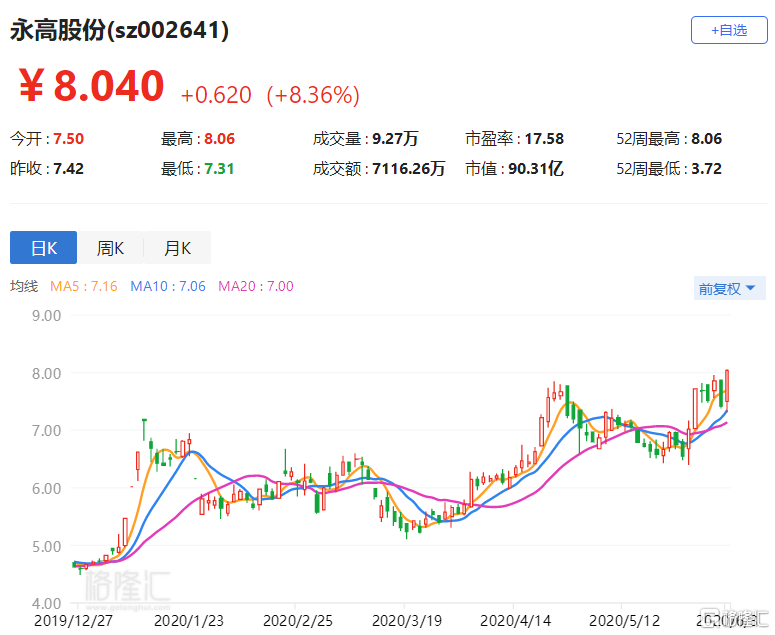This screenshot has height=635, width=775.
Task: Click the percentage change (+8.36%)
Action: pyautogui.click(x=313, y=95)
